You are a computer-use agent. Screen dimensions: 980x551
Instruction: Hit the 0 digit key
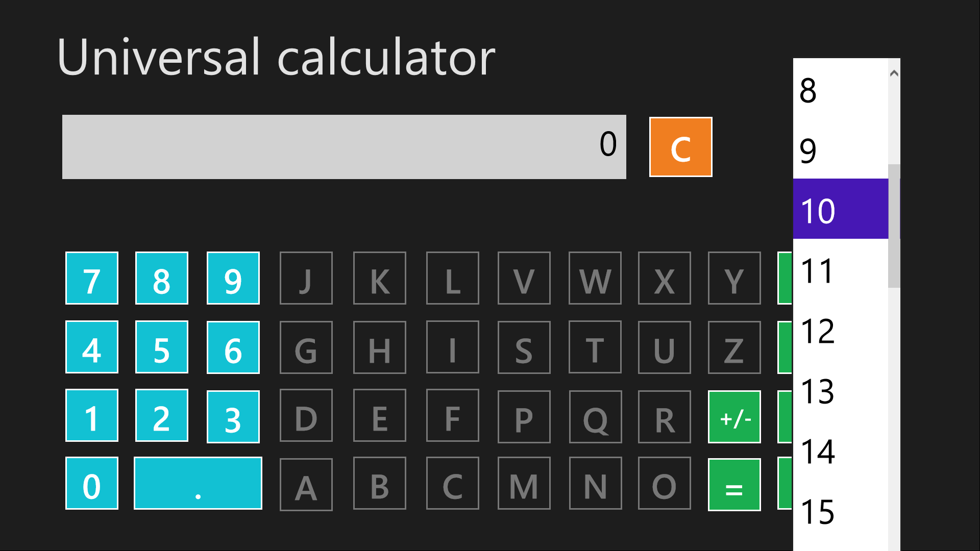coord(92,483)
